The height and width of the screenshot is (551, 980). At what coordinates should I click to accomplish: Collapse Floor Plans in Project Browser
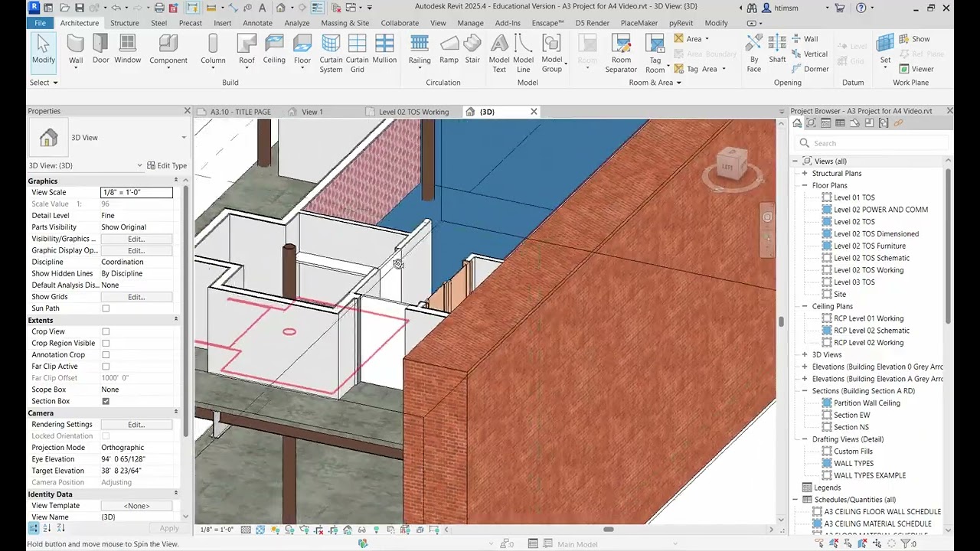pos(805,185)
